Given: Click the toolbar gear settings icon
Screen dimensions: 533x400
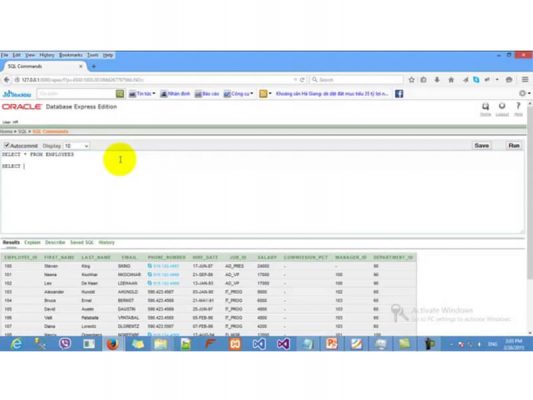Looking at the screenshot, I should [x=522, y=93].
